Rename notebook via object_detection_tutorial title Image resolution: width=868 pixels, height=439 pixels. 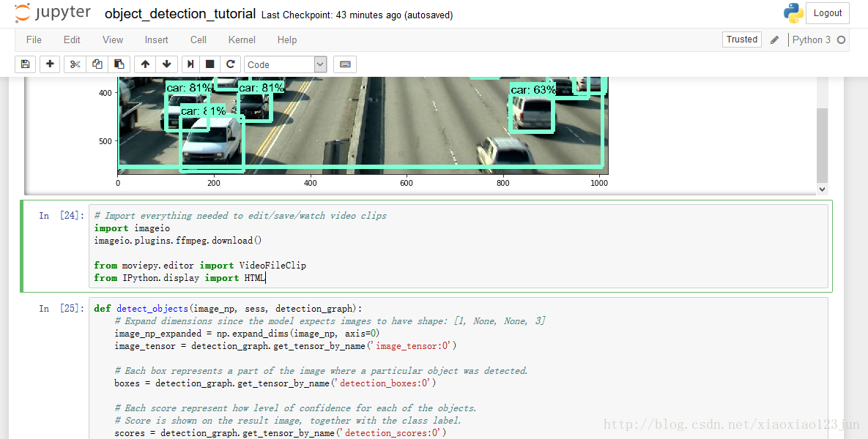pos(180,14)
